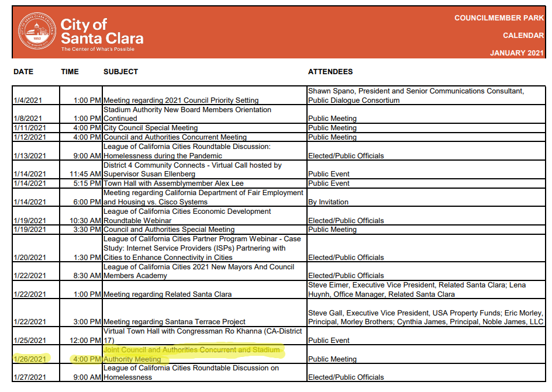Click 'Meeting regarding Santana Terrace Project' subject

pyautogui.click(x=174, y=322)
